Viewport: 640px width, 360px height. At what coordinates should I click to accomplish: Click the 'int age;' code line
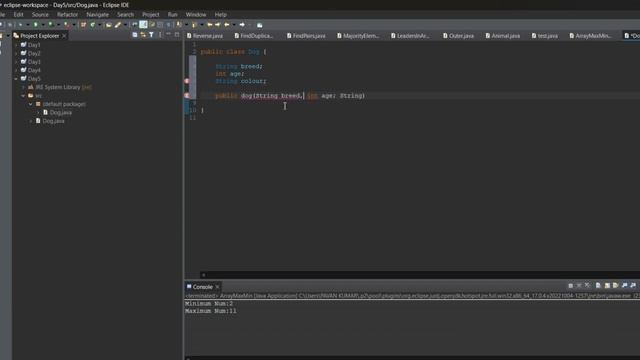coord(230,74)
